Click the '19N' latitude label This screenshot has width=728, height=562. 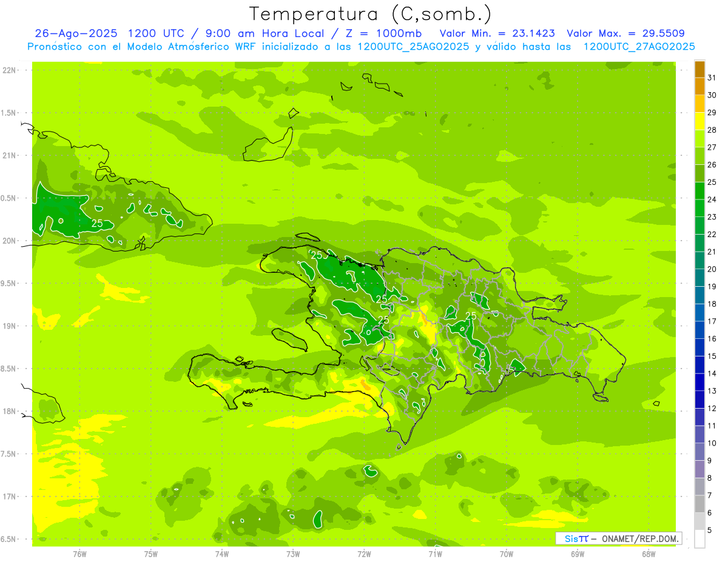pyautogui.click(x=10, y=326)
